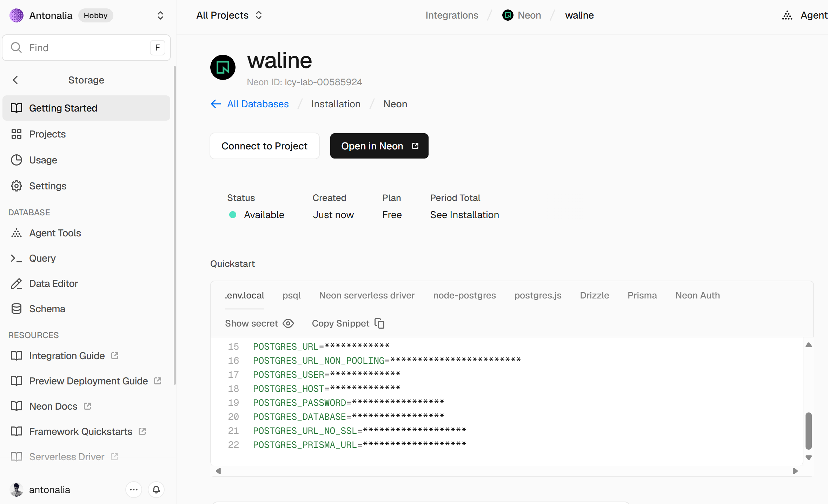Open the Data Editor item
This screenshot has height=504, width=828.
[86, 283]
